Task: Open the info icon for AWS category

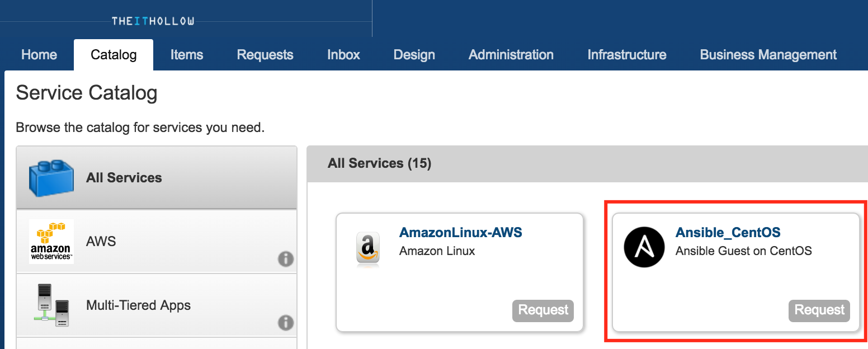Action: click(x=286, y=259)
